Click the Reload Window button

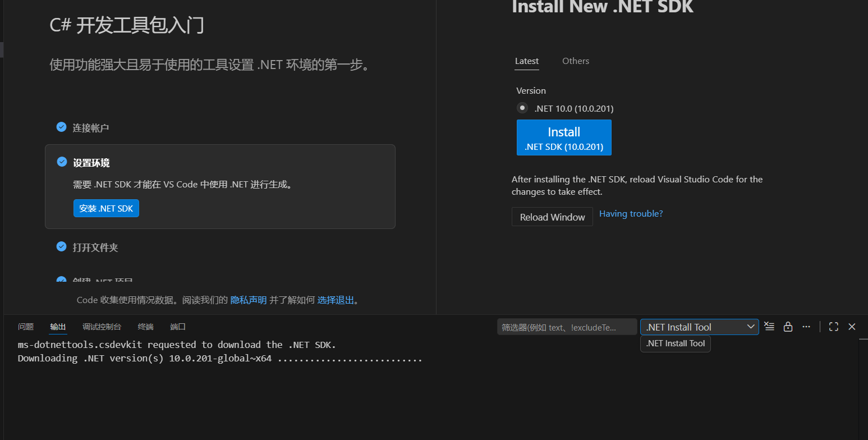(x=552, y=217)
